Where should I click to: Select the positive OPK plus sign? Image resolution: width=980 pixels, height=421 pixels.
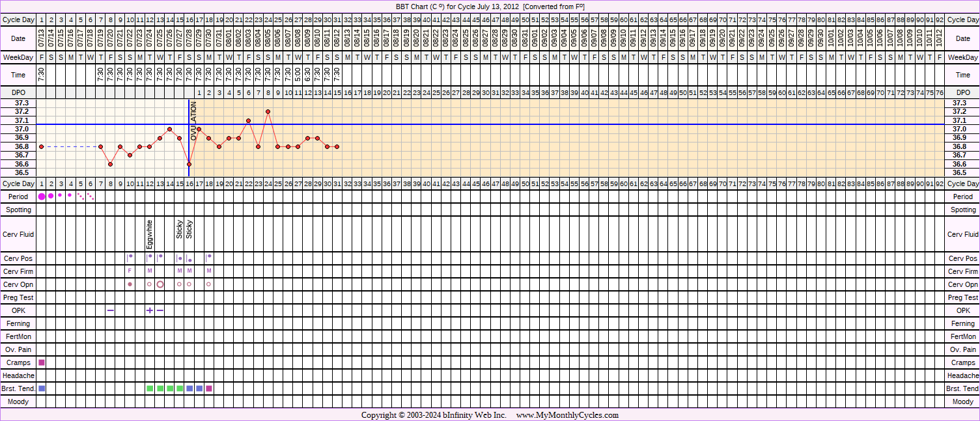pyautogui.click(x=150, y=310)
